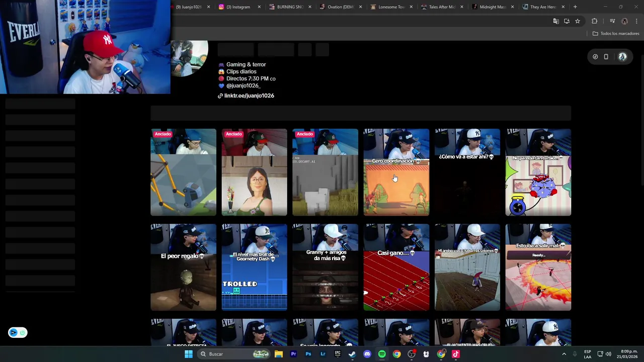Close the Instagram tab
This screenshot has width=644, height=362.
pos(259,7)
